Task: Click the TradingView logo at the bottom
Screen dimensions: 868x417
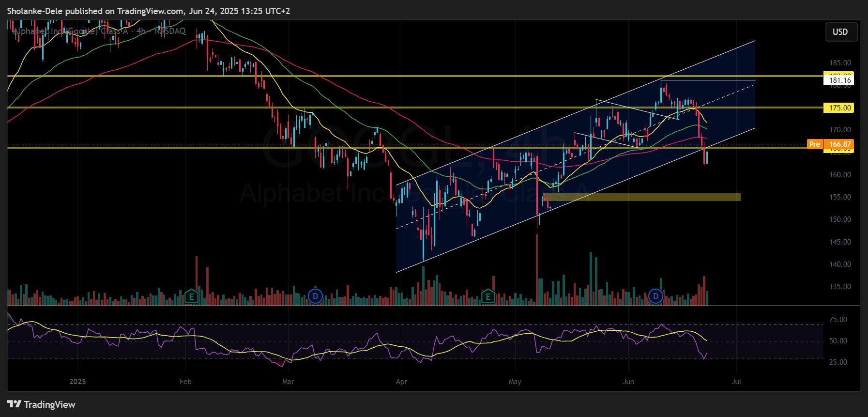Action: point(41,404)
